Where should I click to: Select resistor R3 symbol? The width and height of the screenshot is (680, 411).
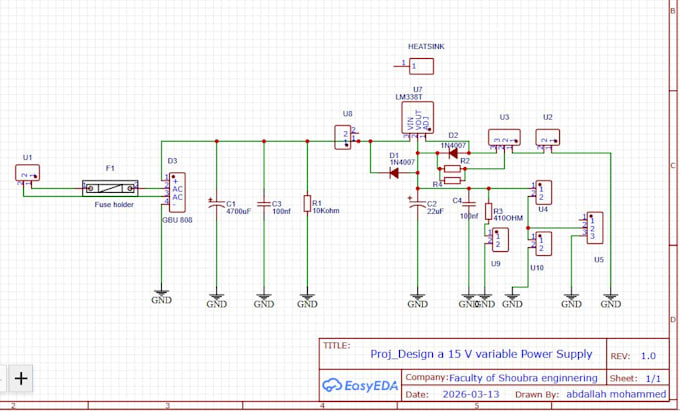click(488, 211)
